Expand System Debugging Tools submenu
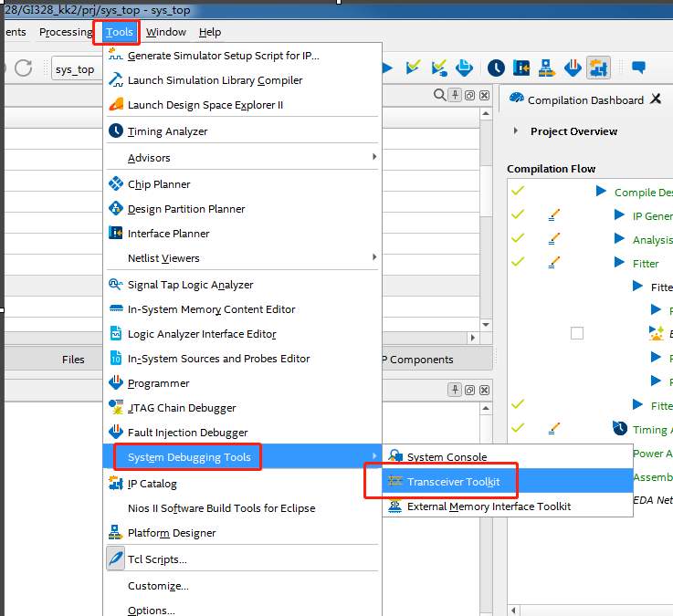This screenshot has height=616, width=673. coord(242,457)
